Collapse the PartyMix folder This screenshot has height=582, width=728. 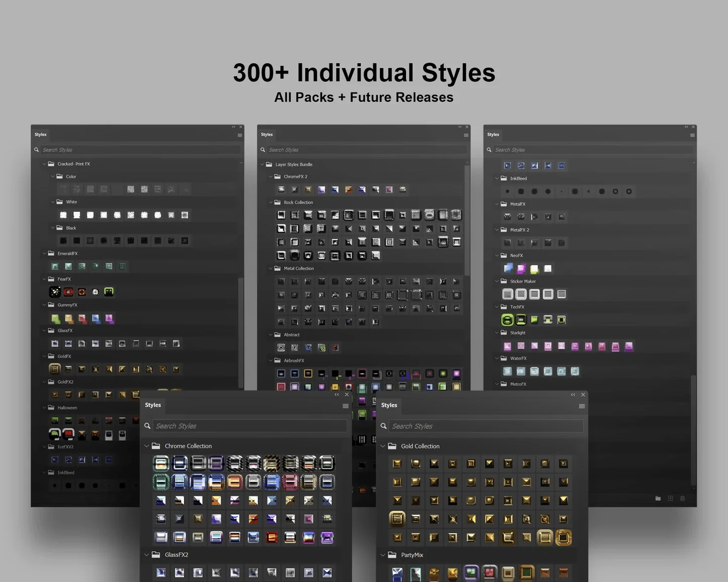tap(383, 555)
